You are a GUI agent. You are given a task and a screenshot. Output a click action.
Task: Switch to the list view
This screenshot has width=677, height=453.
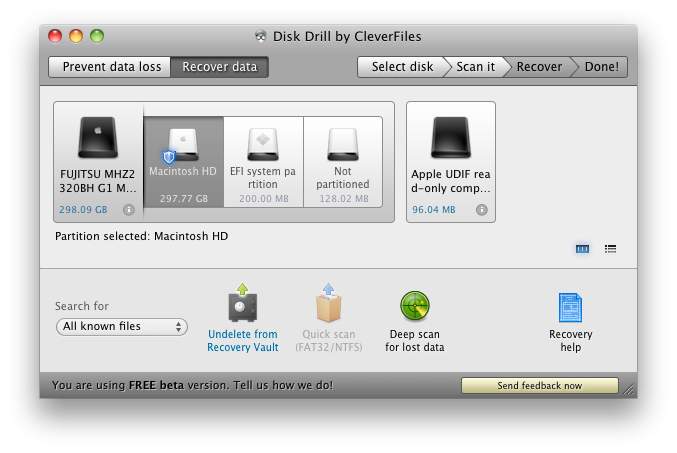tap(610, 249)
